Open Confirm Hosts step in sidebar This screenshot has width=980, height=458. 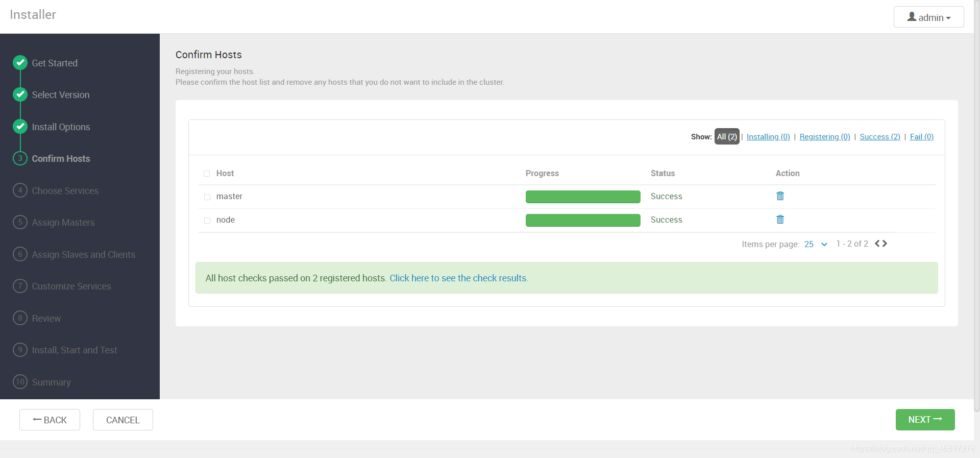(61, 159)
